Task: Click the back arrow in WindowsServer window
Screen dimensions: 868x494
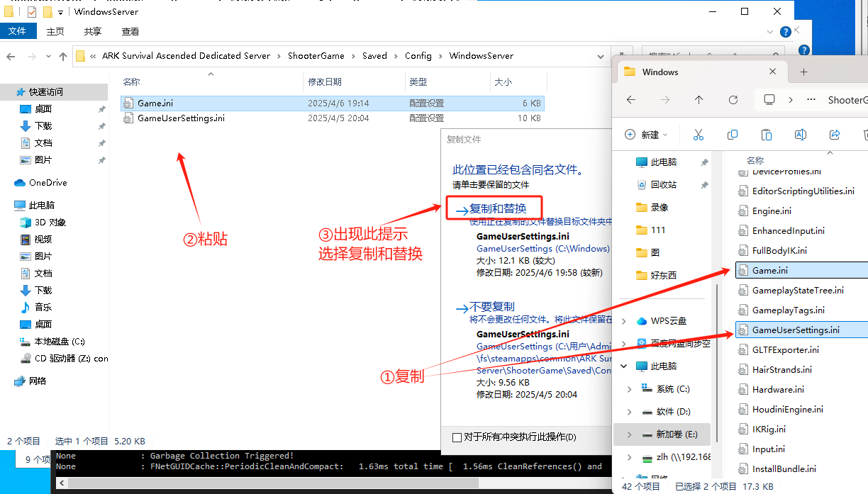Action: (11, 56)
